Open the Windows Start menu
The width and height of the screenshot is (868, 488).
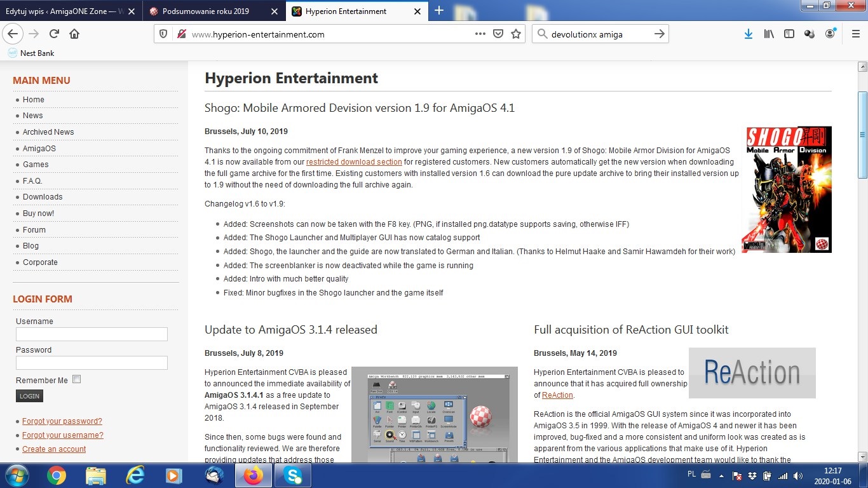(x=16, y=475)
